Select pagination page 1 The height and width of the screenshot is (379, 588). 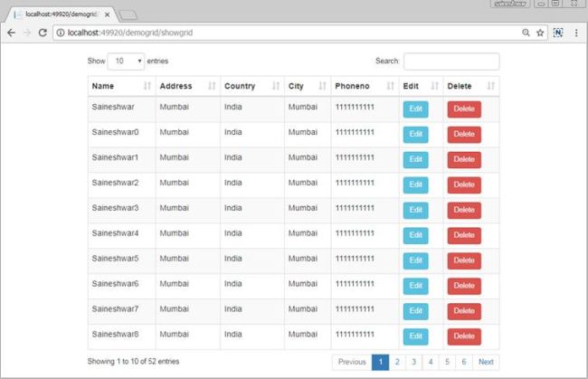coord(380,362)
